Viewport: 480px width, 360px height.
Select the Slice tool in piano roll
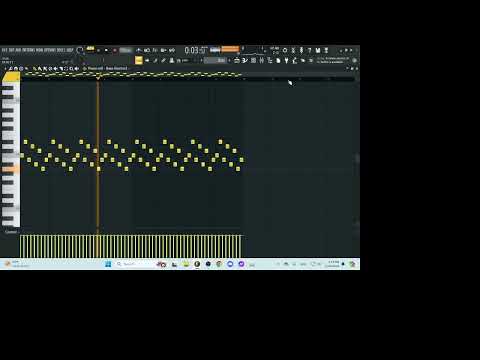click(61, 68)
